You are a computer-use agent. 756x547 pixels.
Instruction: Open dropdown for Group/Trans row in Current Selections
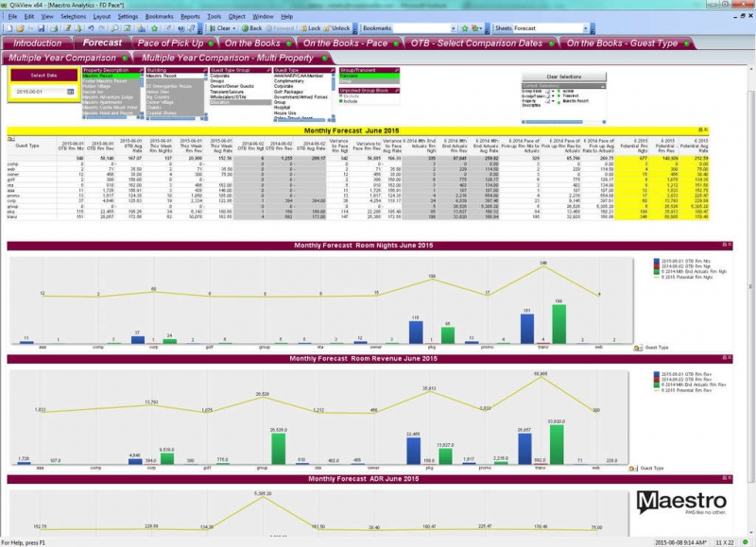[553, 96]
